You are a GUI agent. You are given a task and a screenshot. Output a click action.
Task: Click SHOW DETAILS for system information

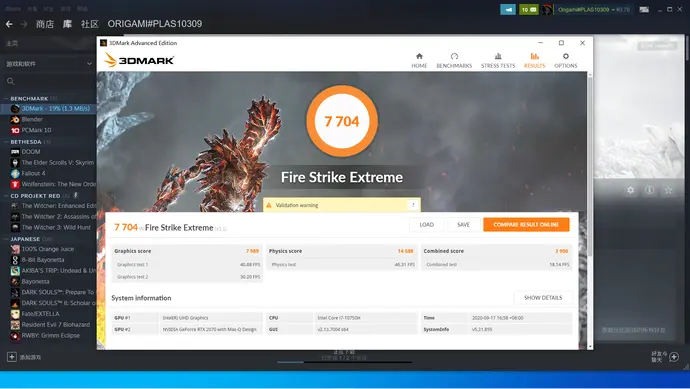click(x=543, y=297)
